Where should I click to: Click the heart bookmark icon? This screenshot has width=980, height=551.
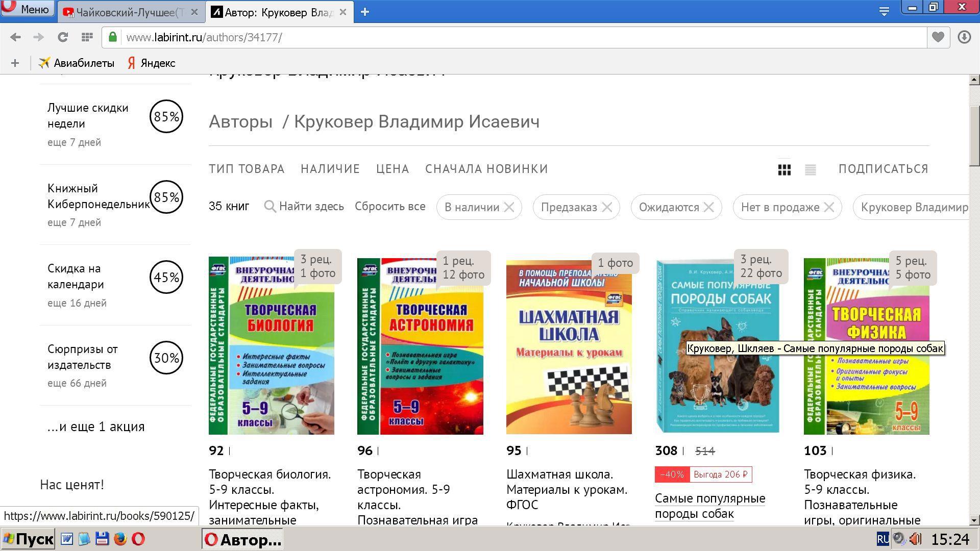coord(938,37)
